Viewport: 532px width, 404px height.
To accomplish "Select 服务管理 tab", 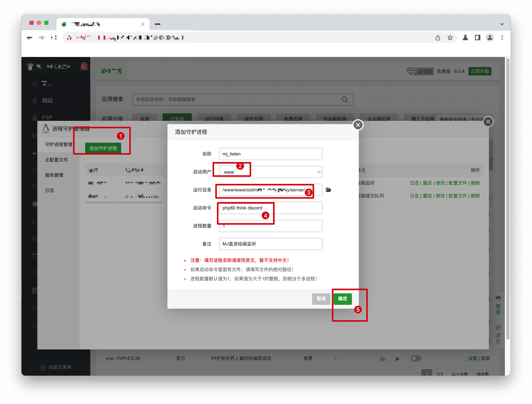I will click(54, 175).
